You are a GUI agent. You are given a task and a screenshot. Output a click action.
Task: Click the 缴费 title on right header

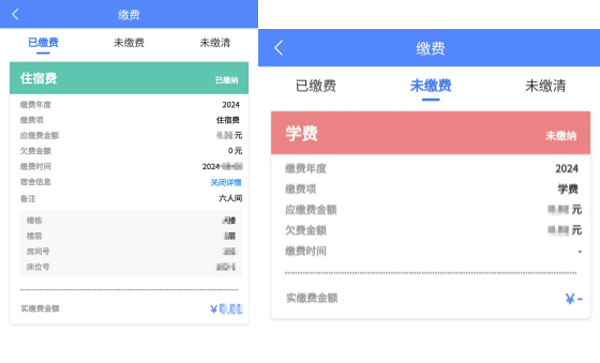[430, 49]
